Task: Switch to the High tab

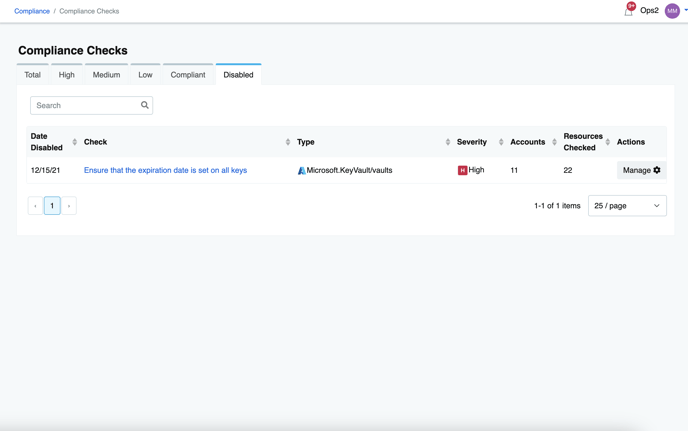Action: [67, 75]
